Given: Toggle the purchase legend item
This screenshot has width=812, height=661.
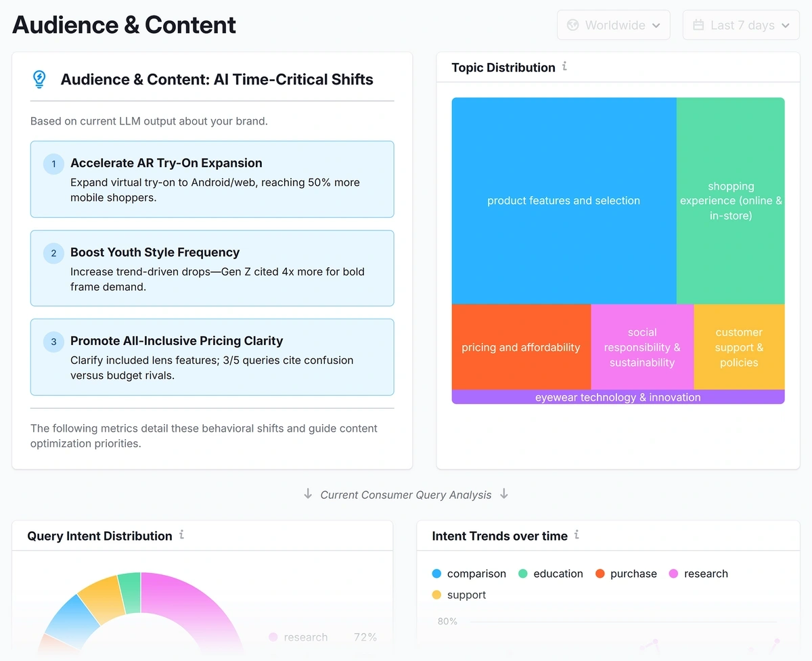Looking at the screenshot, I should [626, 574].
